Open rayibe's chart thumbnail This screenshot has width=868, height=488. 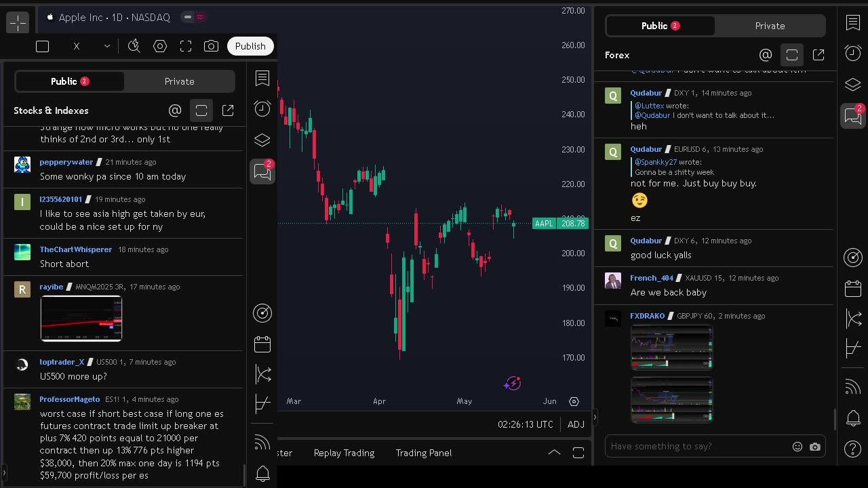(81, 319)
